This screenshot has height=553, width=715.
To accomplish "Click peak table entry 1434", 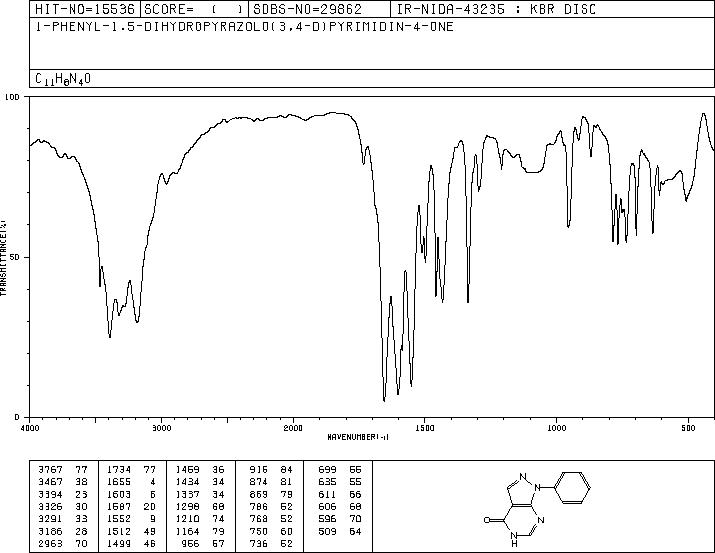I will [187, 482].
